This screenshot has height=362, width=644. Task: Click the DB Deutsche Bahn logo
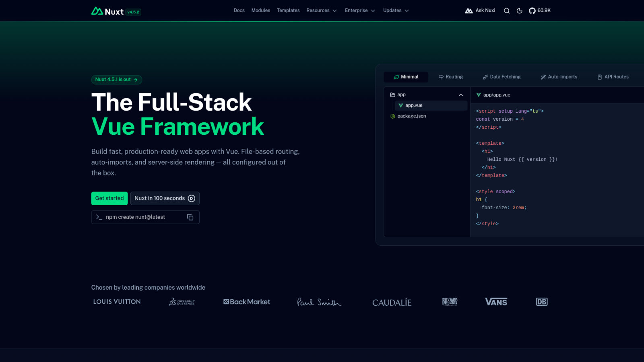pos(542,302)
